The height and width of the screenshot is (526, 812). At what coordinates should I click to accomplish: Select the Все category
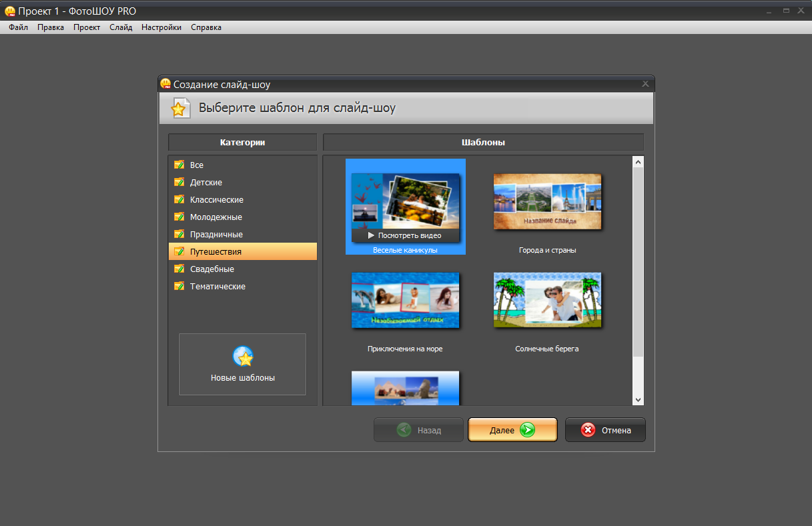tap(242, 165)
